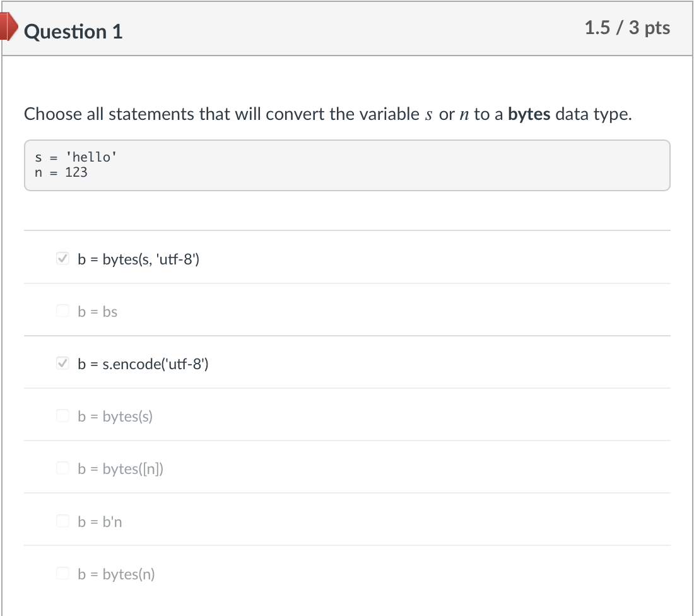Select the checkbox for b = bytes(s)

click(x=62, y=415)
